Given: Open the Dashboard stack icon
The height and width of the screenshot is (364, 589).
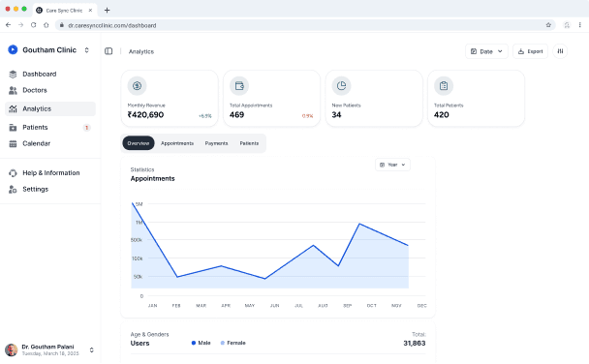Looking at the screenshot, I should tap(13, 75).
